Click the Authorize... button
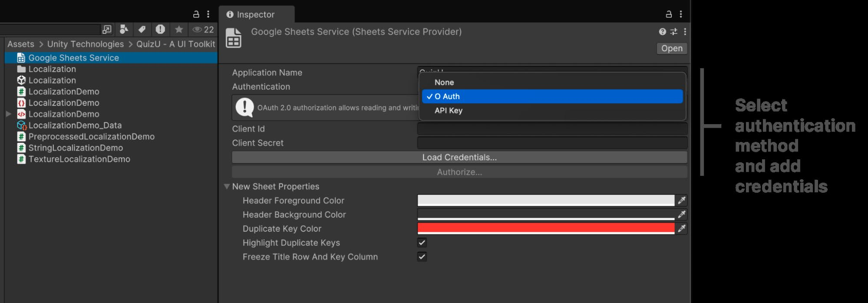The height and width of the screenshot is (303, 868). pyautogui.click(x=459, y=172)
